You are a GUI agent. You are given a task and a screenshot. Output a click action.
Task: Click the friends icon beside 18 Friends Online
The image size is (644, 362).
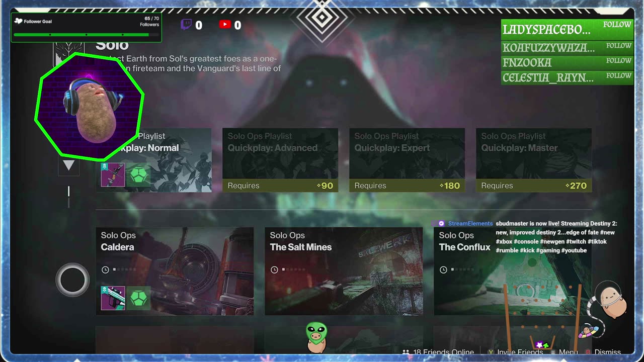point(406,352)
